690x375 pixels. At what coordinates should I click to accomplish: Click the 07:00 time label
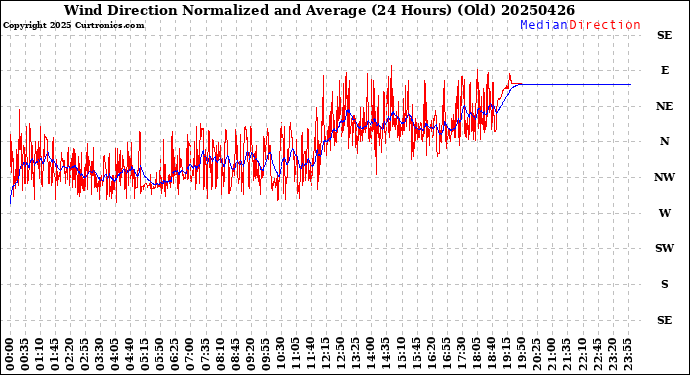click(190, 354)
